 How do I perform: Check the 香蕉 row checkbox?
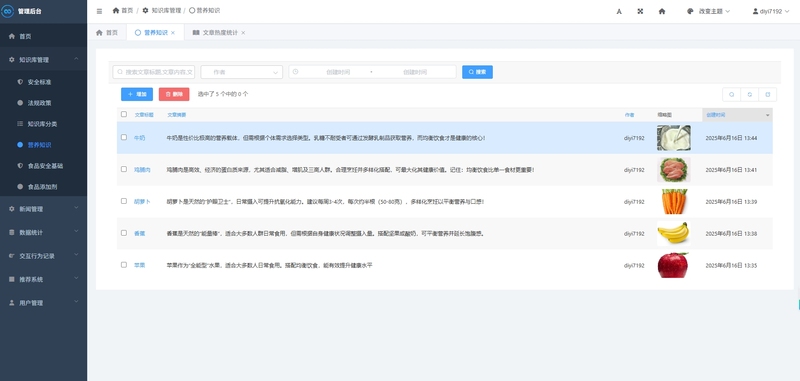(124, 233)
